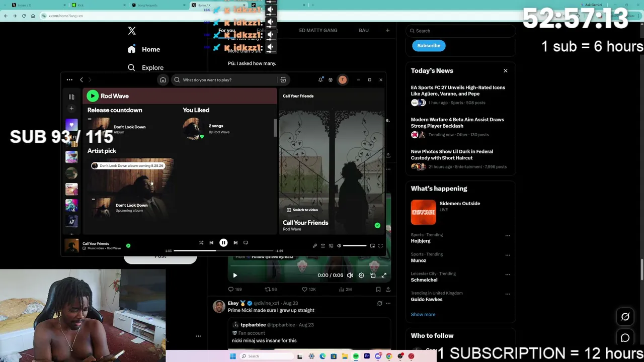Seek within the Spotify song progress bar

(x=224, y=250)
